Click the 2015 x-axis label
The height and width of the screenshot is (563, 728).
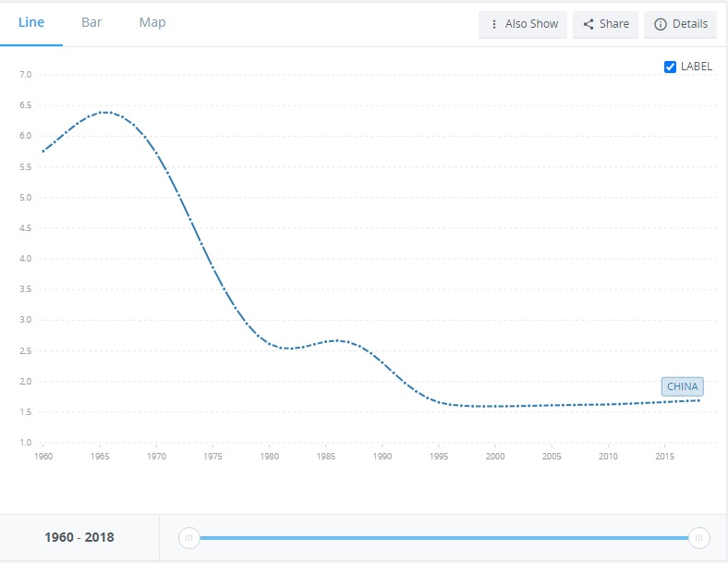pyautogui.click(x=664, y=456)
